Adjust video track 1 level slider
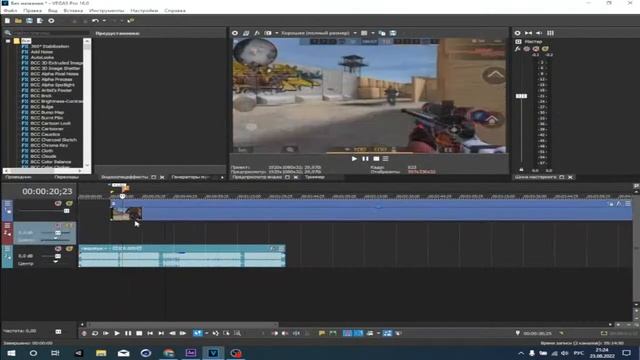 click(66, 211)
